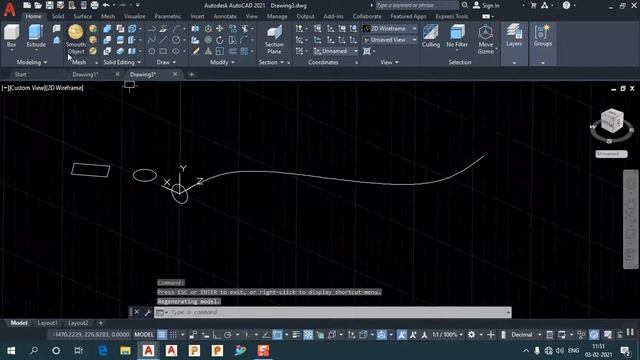Image resolution: width=640 pixels, height=360 pixels.
Task: Toggle polar tracking in status bar
Action: (228, 335)
